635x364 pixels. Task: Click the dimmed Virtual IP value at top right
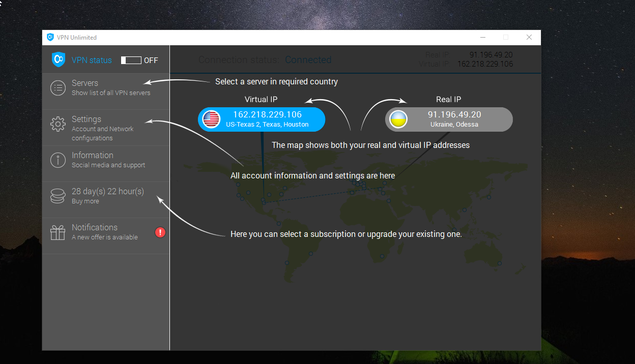(x=485, y=64)
